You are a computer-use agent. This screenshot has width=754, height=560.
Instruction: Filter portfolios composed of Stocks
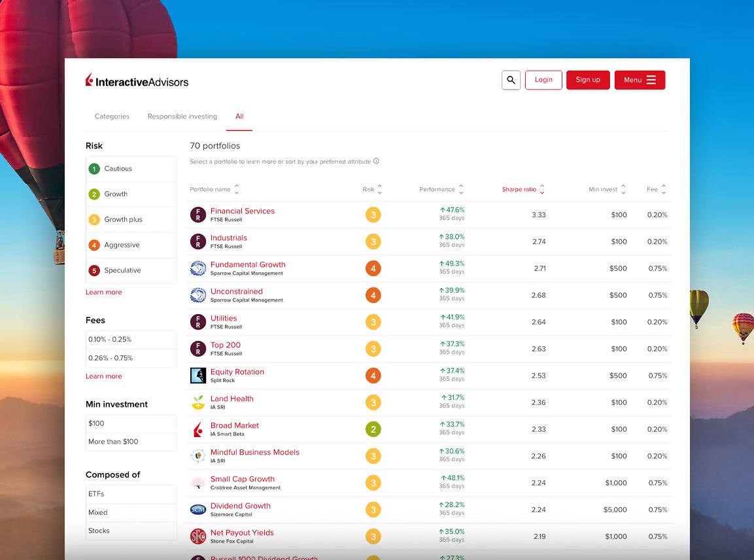point(131,531)
